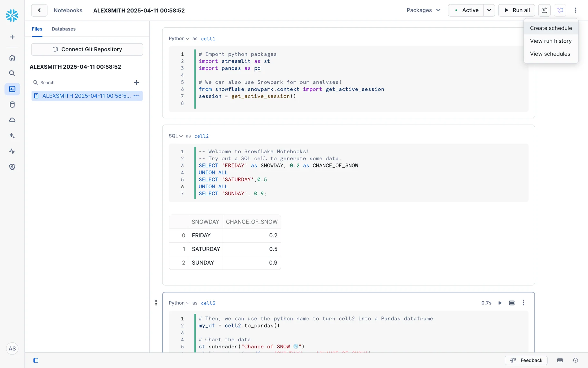The height and width of the screenshot is (368, 588).
Task: Toggle the sidebar collapse icon at bottom left
Action: (x=36, y=360)
